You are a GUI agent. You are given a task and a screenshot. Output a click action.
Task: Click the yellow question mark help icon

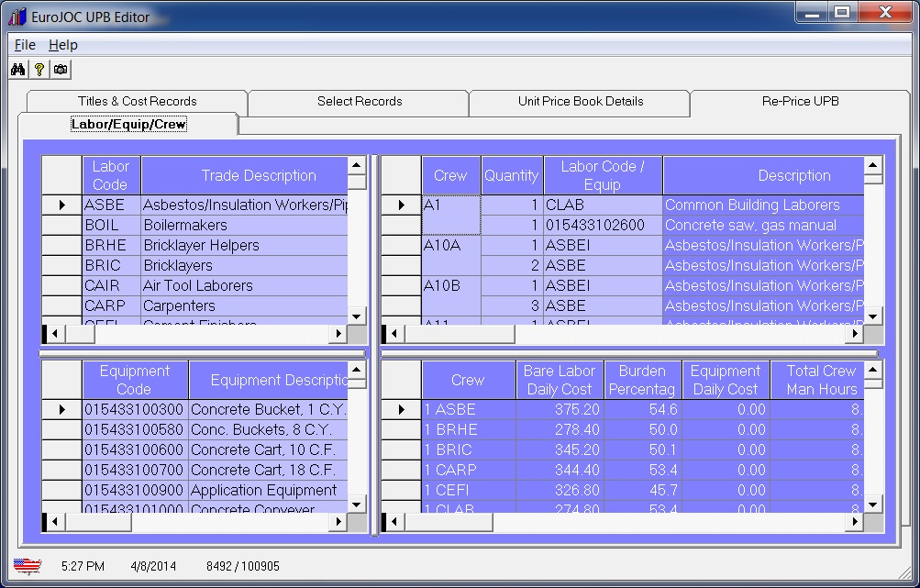39,70
